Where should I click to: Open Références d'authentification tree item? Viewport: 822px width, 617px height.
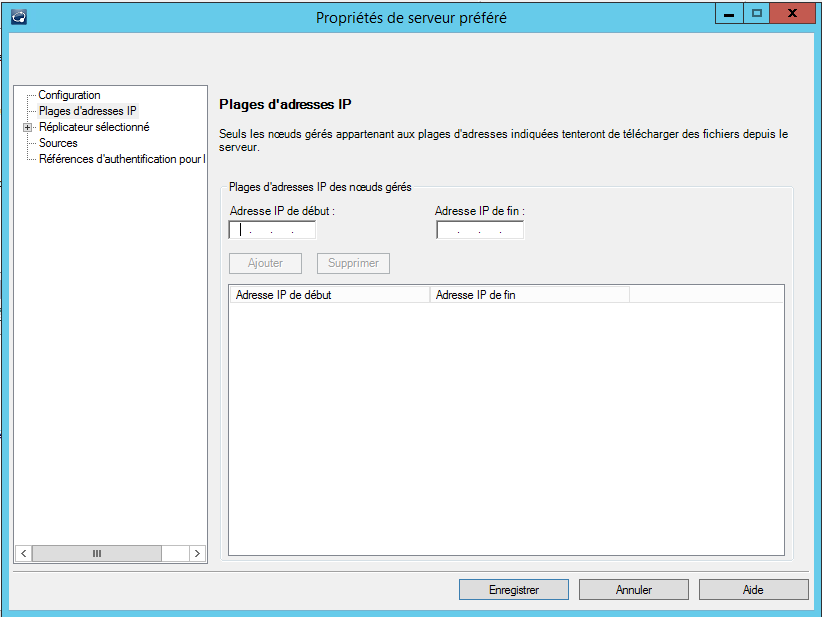121,159
